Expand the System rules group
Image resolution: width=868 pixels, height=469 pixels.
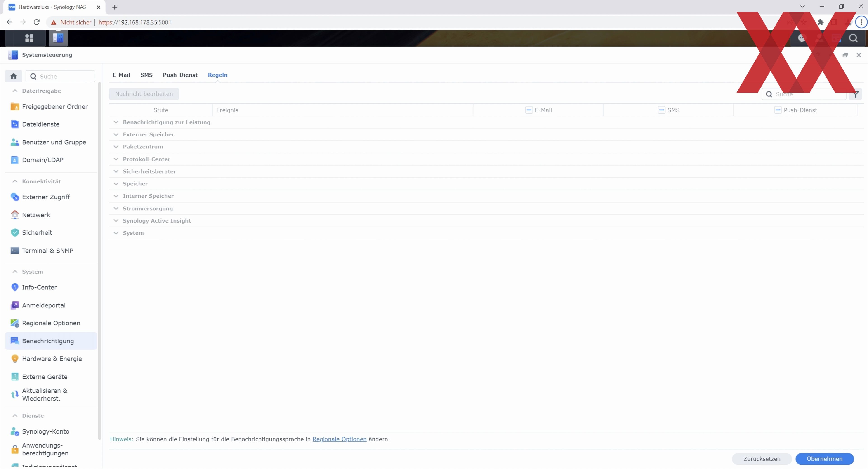[116, 233]
